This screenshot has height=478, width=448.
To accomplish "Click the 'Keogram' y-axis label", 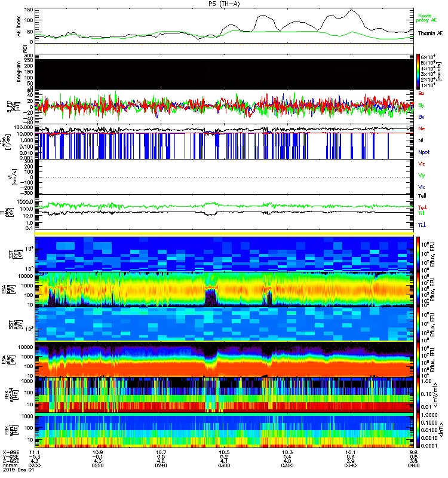I will pyautogui.click(x=19, y=72).
